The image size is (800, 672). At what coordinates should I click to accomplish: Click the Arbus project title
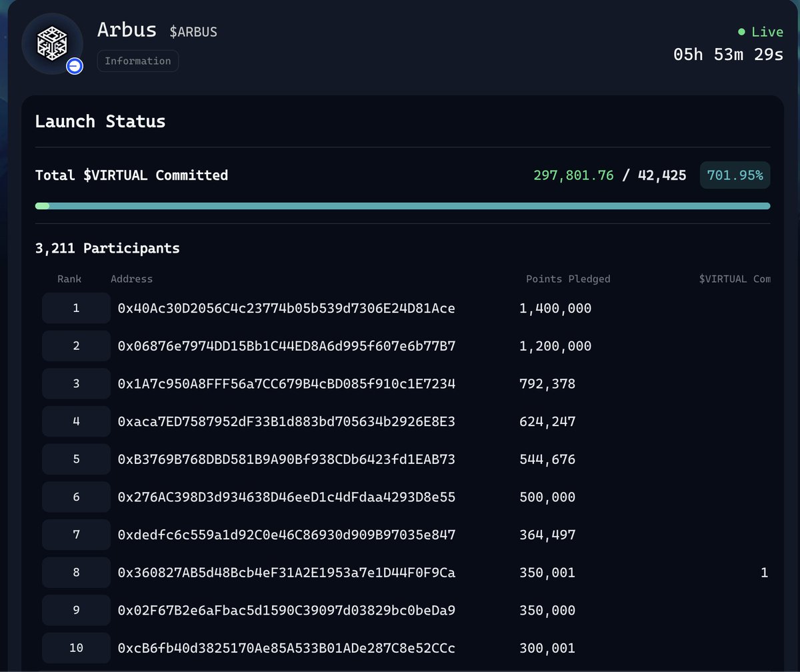coord(127,30)
